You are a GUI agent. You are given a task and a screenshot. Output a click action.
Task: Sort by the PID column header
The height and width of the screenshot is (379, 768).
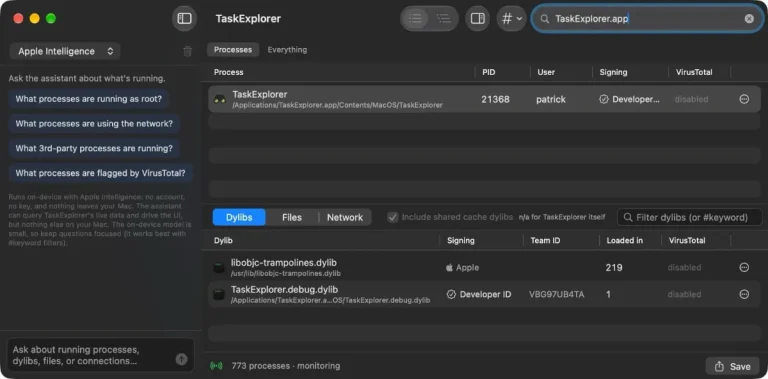[488, 72]
